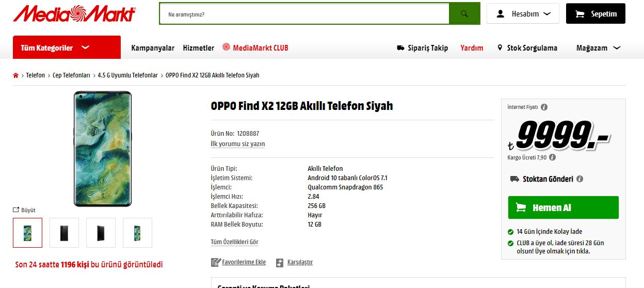
Task: Expand the Mağazam store dropdown
Action: tap(598, 47)
